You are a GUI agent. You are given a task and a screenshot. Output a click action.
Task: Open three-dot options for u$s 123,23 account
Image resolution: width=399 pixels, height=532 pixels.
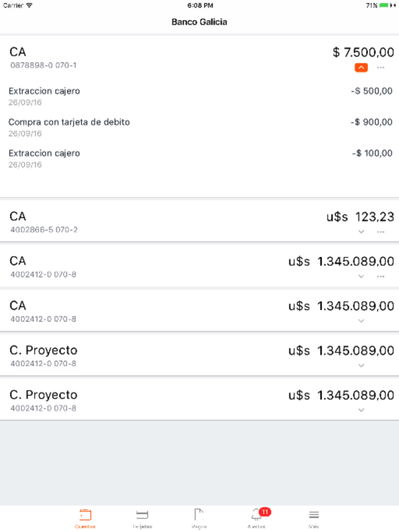tap(380, 232)
